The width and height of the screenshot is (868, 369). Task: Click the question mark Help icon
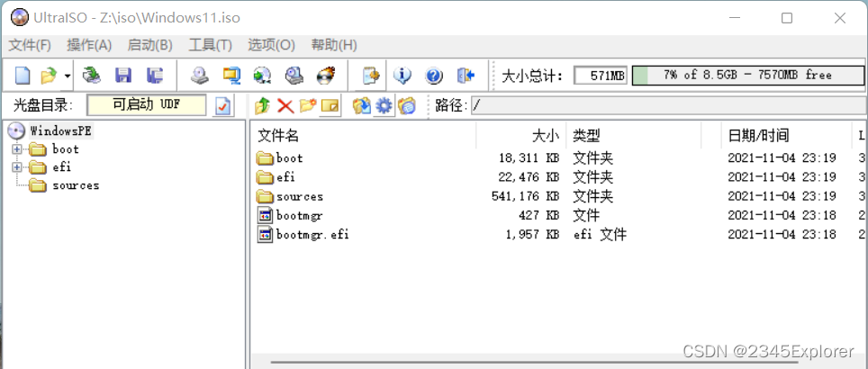pos(434,76)
